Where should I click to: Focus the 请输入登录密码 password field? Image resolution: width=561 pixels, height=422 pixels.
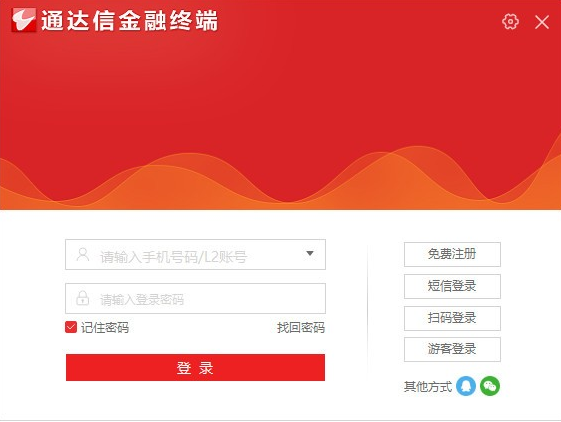coord(195,299)
